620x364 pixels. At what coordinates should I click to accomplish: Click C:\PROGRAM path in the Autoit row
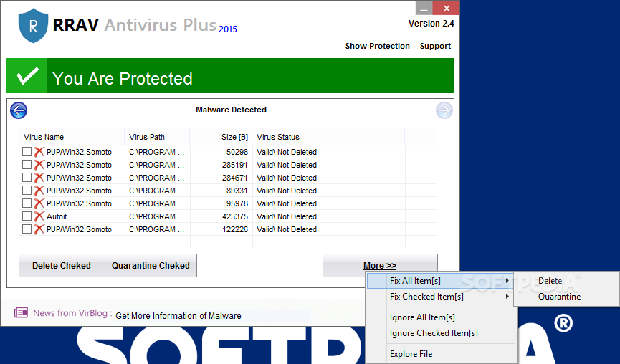156,216
